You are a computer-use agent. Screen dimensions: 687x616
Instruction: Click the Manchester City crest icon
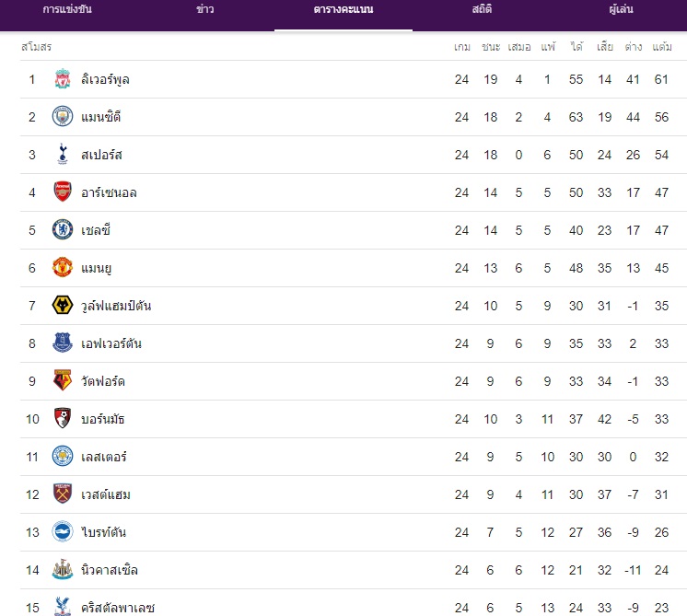[63, 117]
